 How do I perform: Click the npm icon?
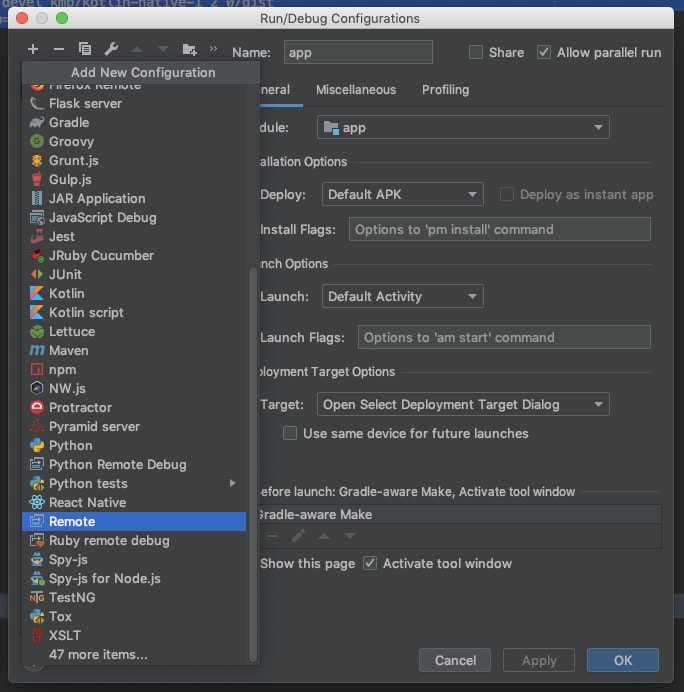[37, 369]
